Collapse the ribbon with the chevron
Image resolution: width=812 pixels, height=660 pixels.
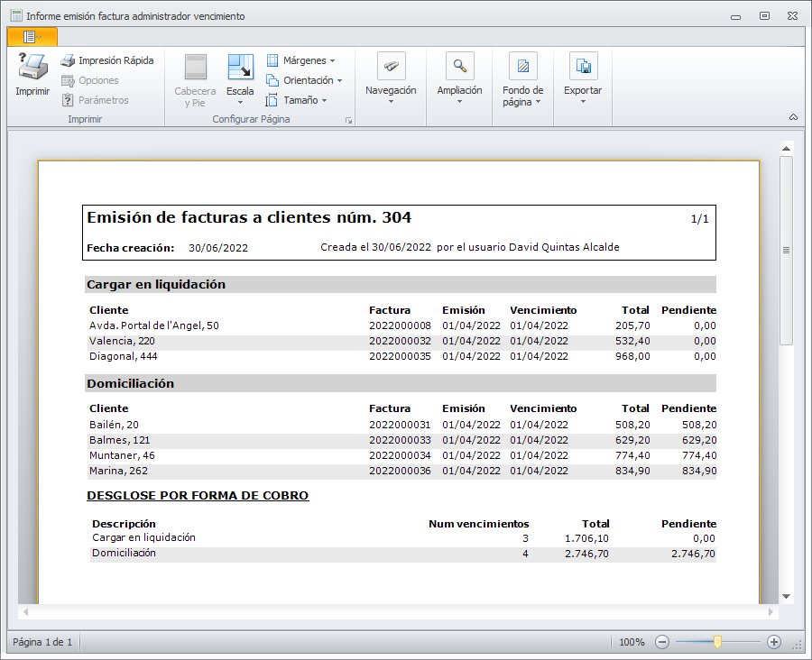click(x=793, y=117)
